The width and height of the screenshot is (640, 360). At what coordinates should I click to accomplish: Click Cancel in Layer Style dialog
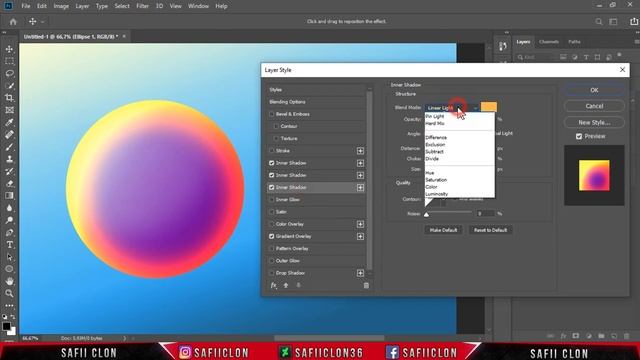(x=594, y=106)
